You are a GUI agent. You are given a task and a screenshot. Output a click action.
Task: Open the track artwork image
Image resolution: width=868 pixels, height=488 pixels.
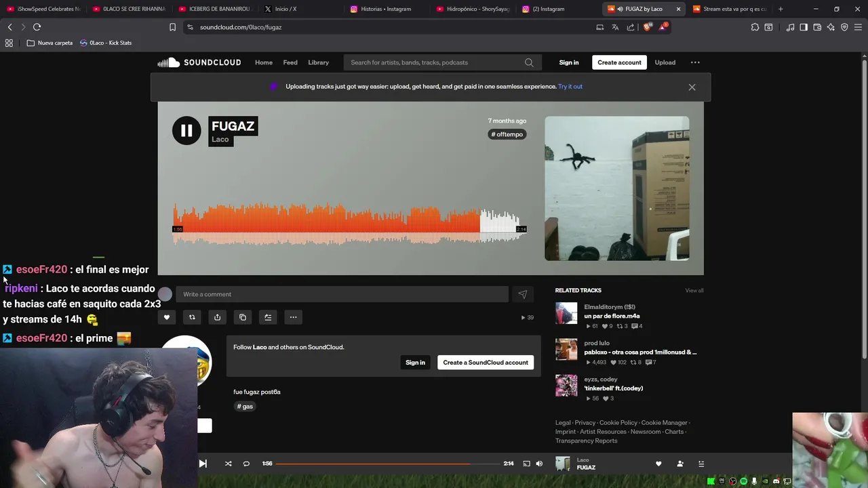pos(617,188)
